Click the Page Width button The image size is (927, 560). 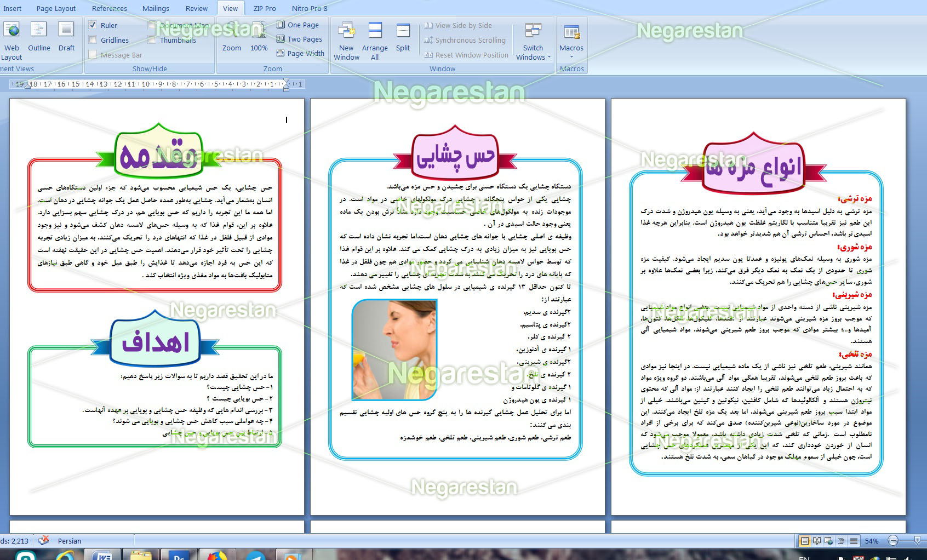[x=300, y=53]
